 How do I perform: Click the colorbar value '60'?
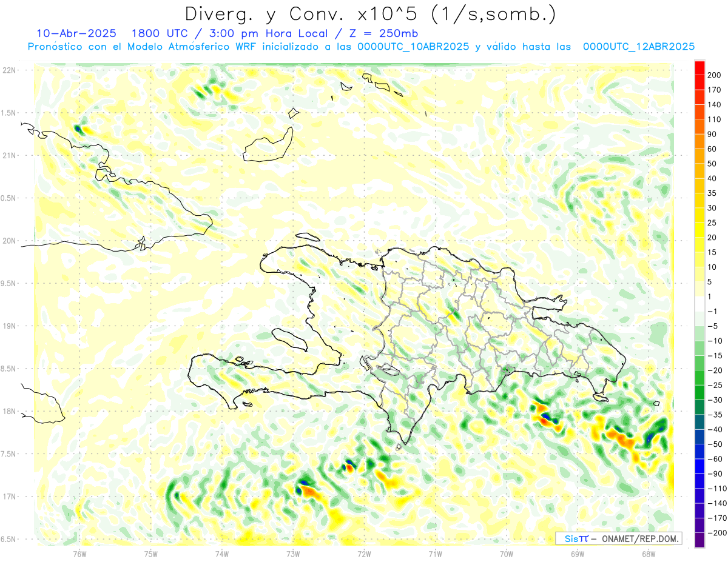point(713,149)
